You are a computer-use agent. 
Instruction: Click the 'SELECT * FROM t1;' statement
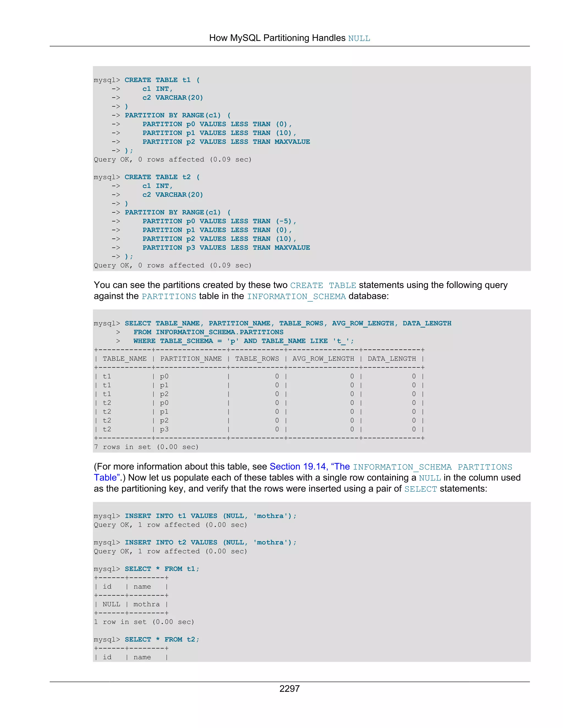tap(162, 569)
